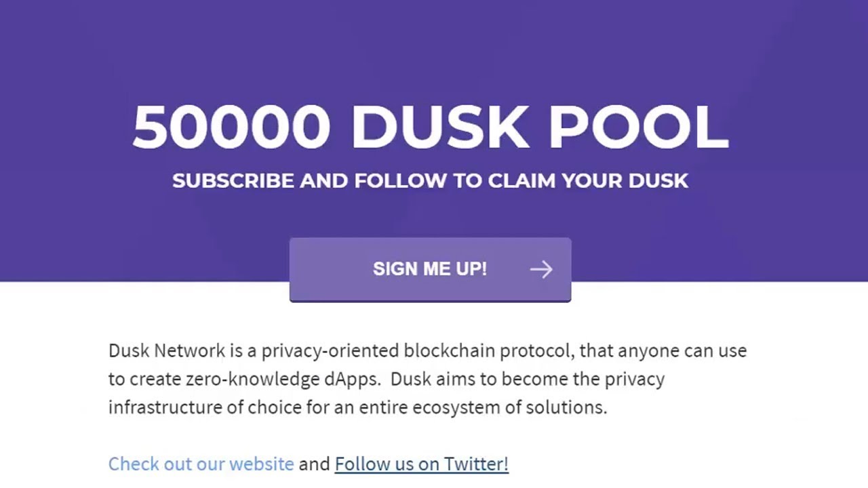868x488 pixels.
Task: Click the word Twitter! in the follow link
Action: pyautogui.click(x=476, y=464)
